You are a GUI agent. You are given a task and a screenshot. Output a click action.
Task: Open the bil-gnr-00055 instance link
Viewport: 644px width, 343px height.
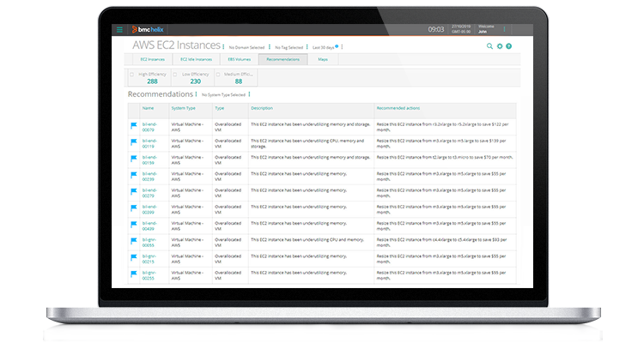pyautogui.click(x=149, y=243)
